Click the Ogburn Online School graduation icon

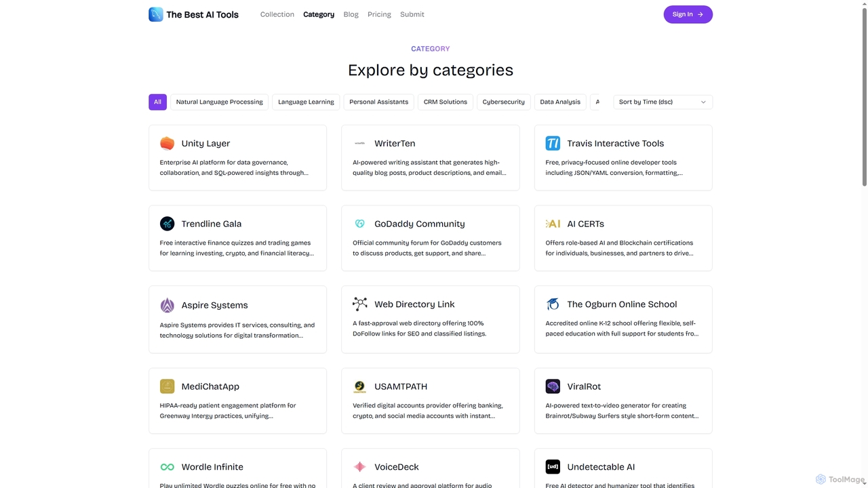(553, 304)
